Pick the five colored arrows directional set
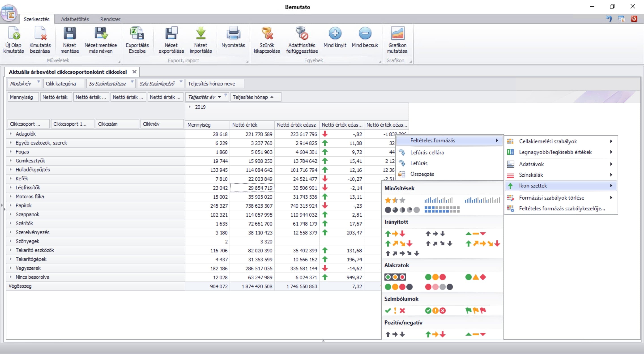The image size is (644, 354). click(x=482, y=243)
